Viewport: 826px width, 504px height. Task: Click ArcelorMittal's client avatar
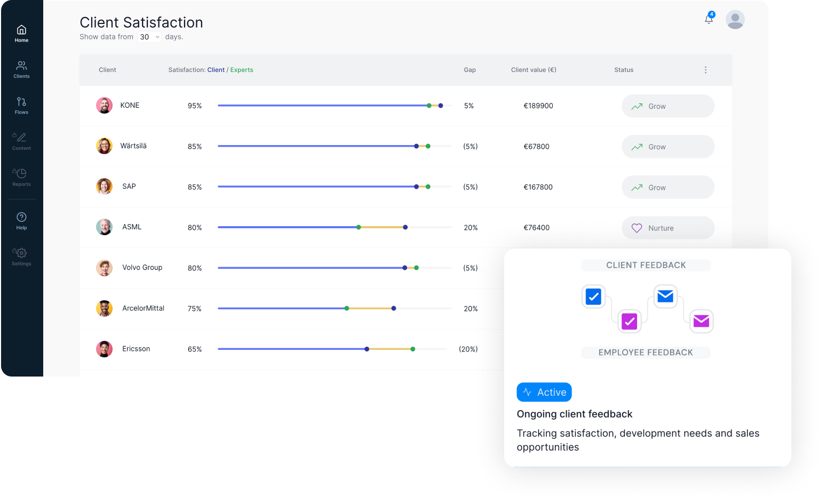click(x=104, y=308)
